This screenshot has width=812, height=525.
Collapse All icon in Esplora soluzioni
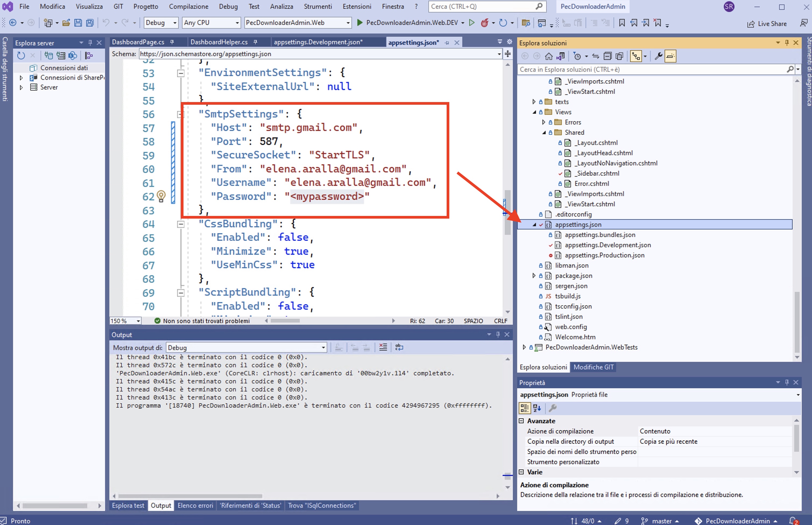coord(608,56)
